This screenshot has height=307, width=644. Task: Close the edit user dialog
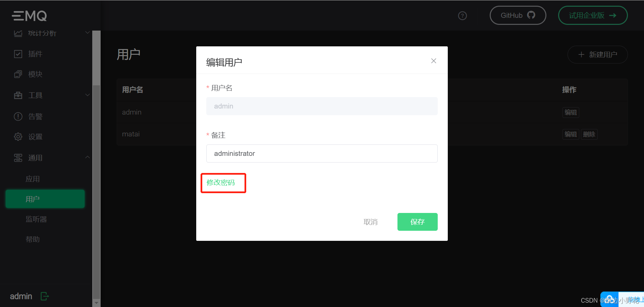pyautogui.click(x=433, y=61)
